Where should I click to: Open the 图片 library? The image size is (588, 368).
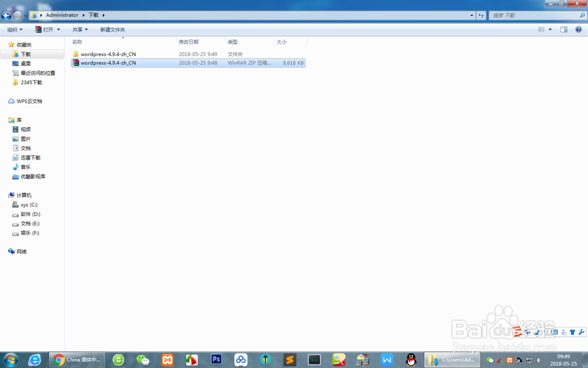pos(25,138)
